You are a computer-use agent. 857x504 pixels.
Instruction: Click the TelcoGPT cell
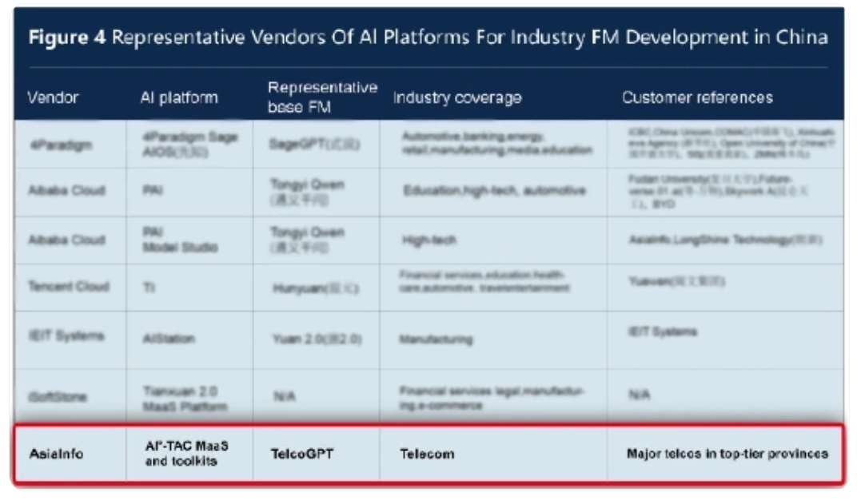pyautogui.click(x=301, y=454)
